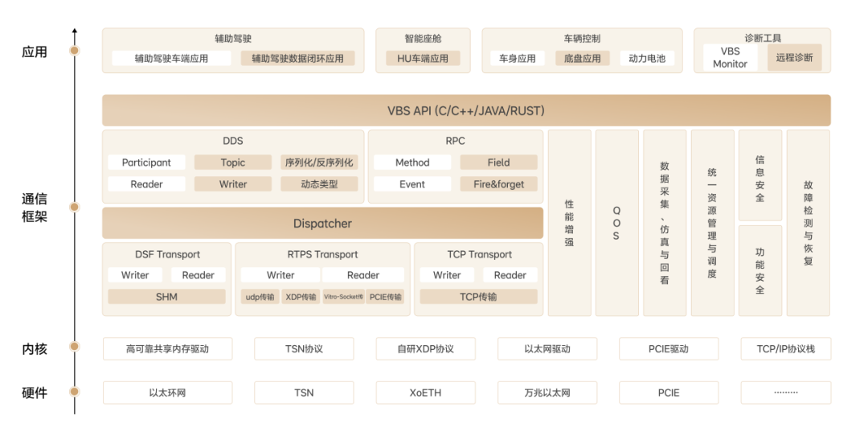Select the 万兆以太网 hardware box
Viewport: 868px width, 432px height.
(x=547, y=393)
